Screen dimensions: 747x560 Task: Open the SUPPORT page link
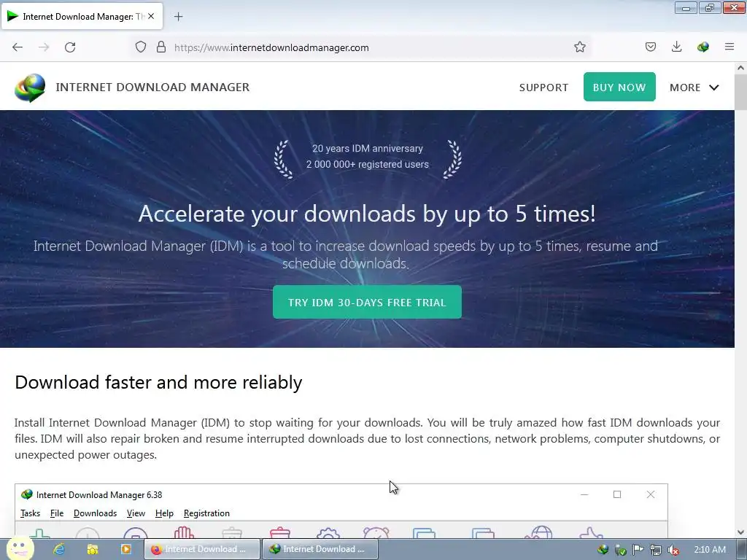(543, 87)
